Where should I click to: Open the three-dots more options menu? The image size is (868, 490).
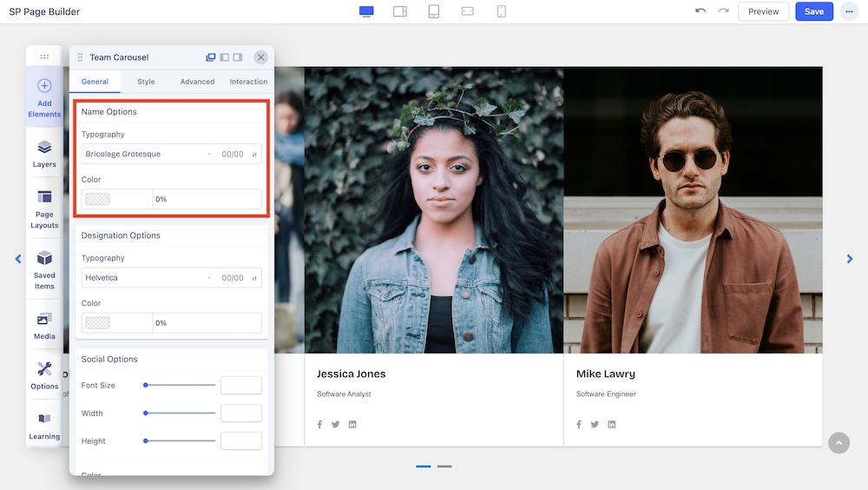click(848, 11)
